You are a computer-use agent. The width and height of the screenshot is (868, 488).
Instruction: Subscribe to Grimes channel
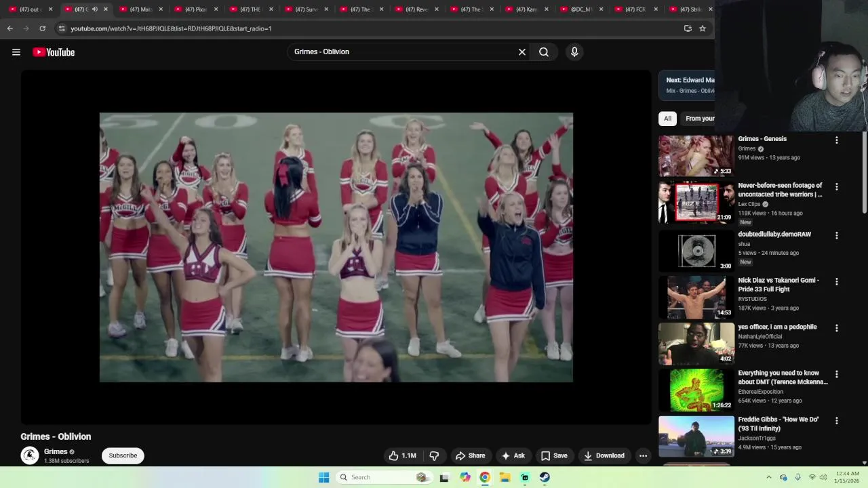click(123, 455)
